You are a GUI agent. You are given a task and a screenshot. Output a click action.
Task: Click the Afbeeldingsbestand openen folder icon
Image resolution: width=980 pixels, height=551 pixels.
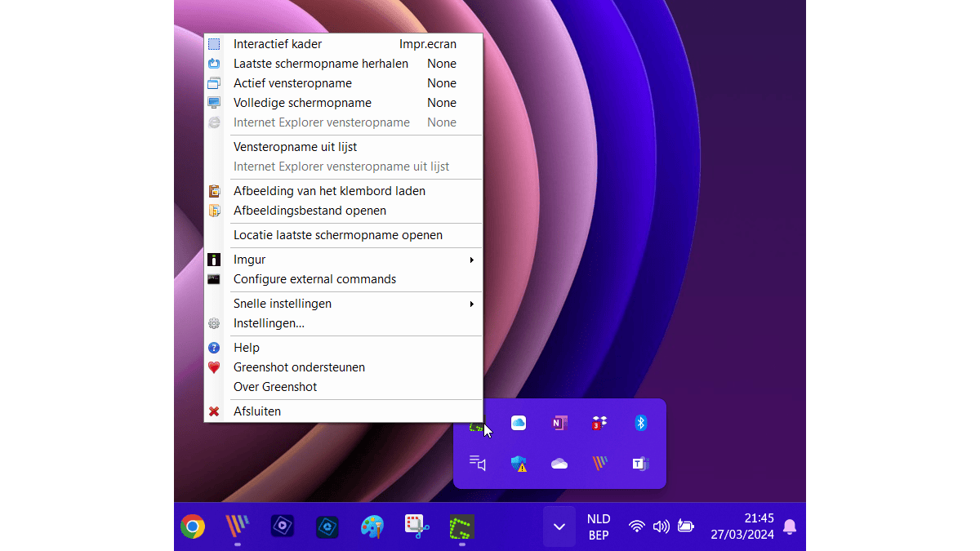pyautogui.click(x=214, y=211)
